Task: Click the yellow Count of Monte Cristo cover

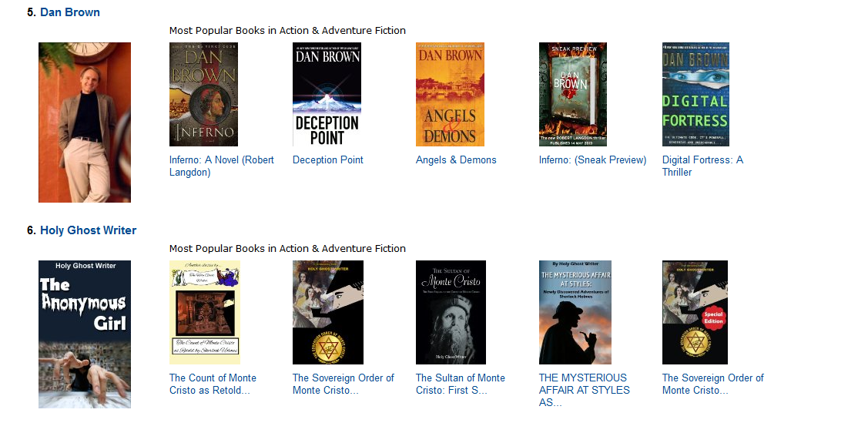Action: coord(205,312)
